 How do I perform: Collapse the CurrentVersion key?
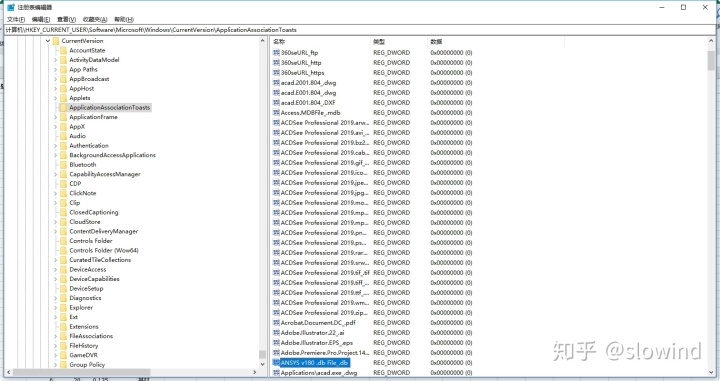(48, 41)
